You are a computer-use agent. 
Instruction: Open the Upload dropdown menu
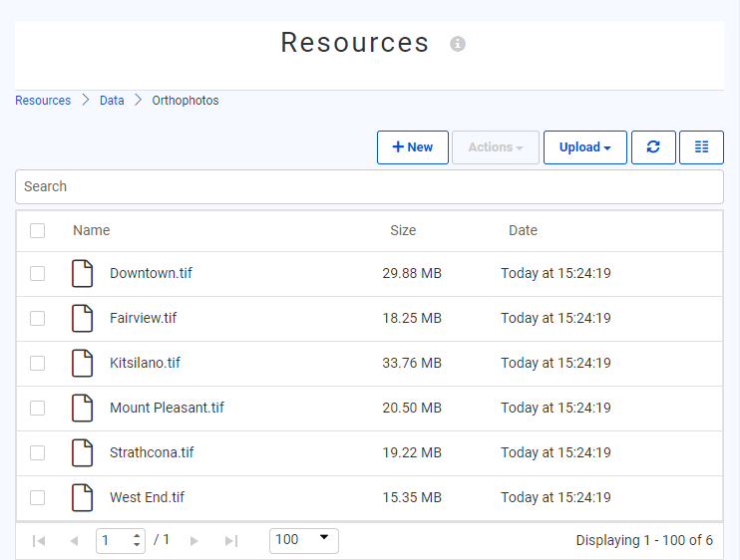(x=584, y=147)
